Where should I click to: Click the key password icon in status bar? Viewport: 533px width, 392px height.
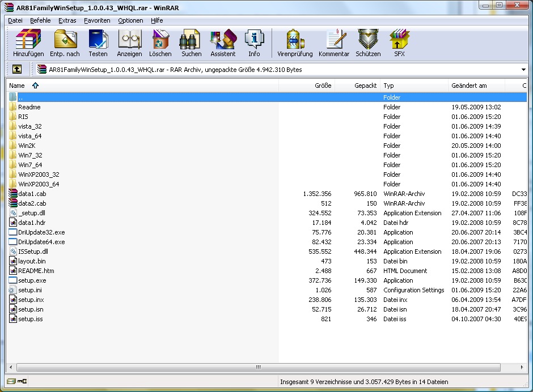point(22,381)
